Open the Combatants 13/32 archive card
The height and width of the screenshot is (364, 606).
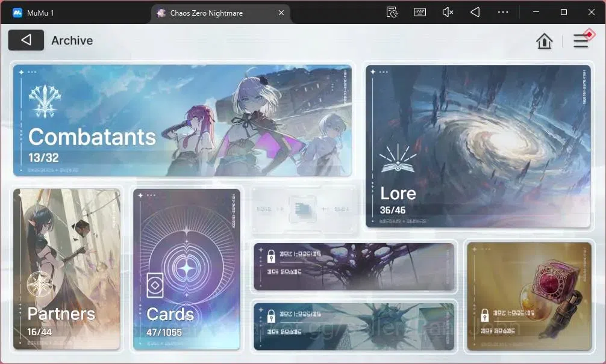183,120
